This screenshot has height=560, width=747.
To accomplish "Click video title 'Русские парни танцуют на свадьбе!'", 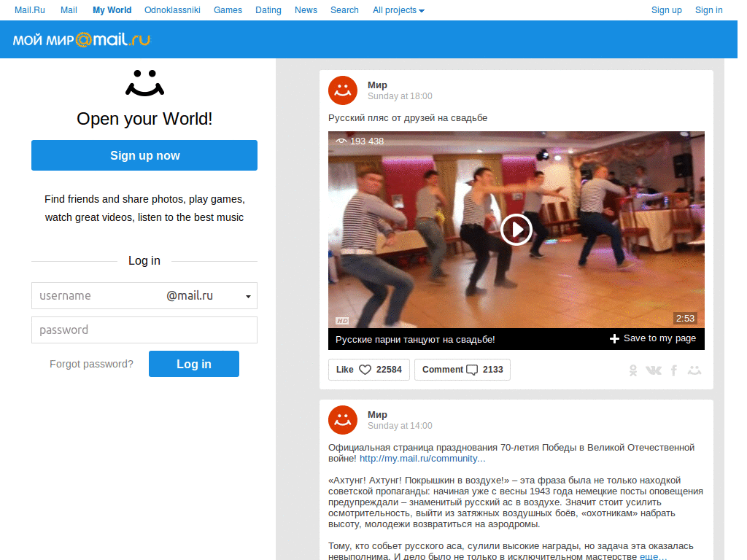I will (x=415, y=340).
